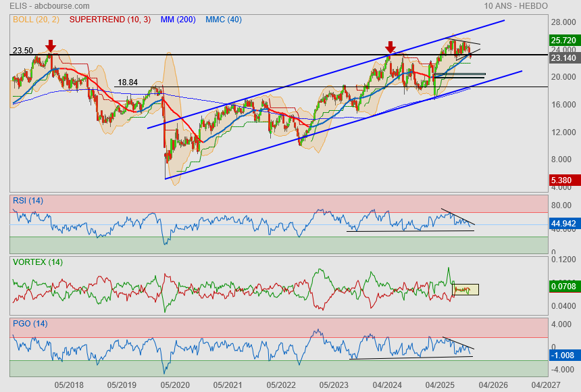Click the RSI (14) panel label
The width and height of the screenshot is (581, 392).
(x=28, y=201)
